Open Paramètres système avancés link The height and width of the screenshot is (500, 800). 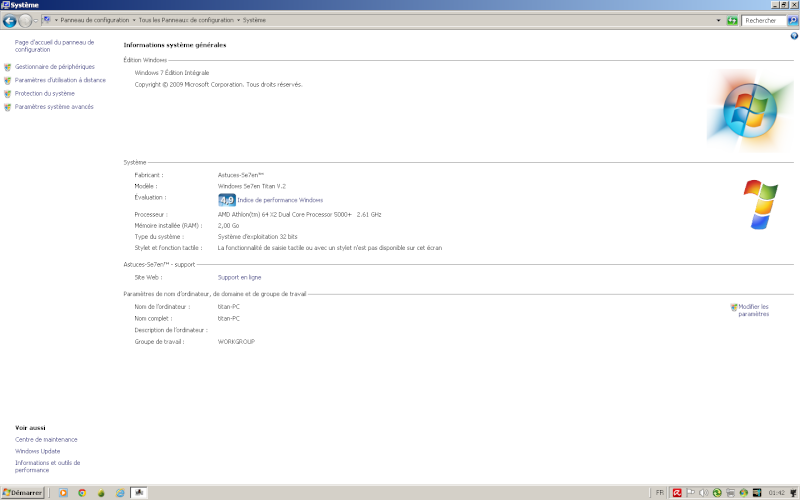click(54, 107)
